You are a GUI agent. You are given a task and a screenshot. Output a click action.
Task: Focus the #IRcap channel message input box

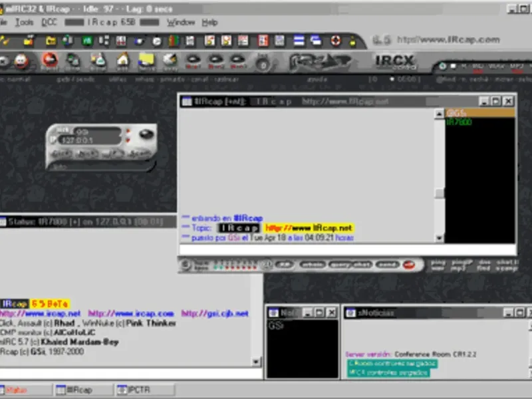[347, 250]
